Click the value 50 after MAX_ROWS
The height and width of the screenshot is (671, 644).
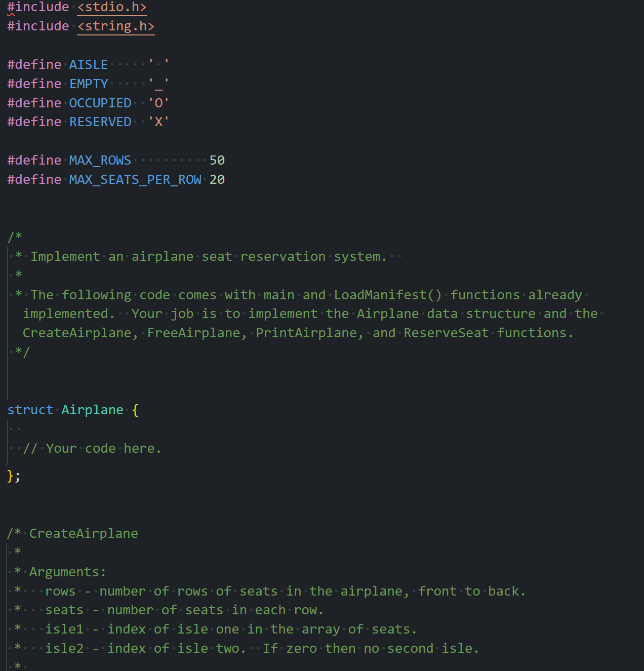[x=217, y=161]
